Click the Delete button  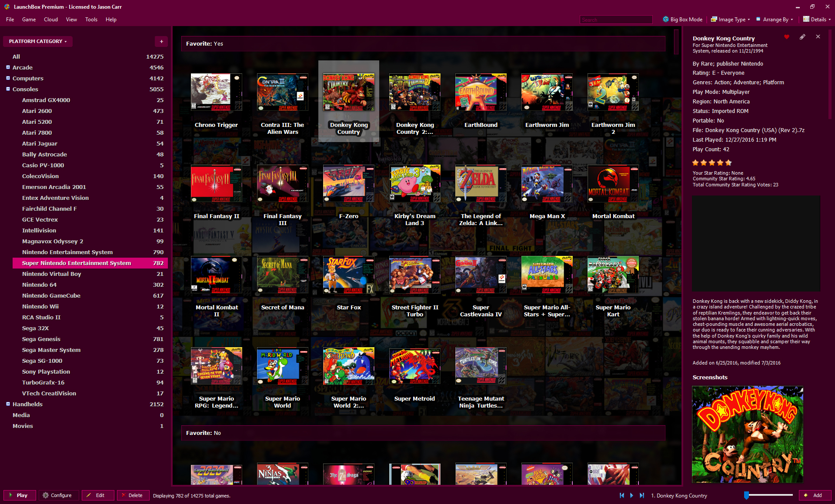(133, 495)
